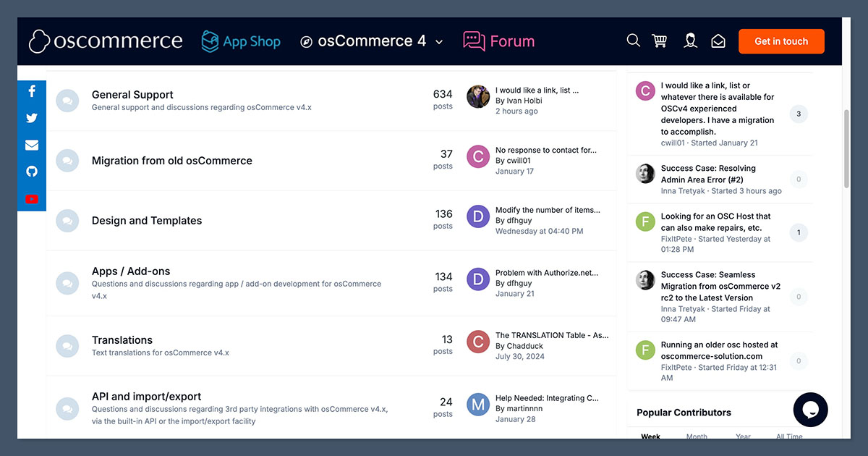Open the Forum menu item
The height and width of the screenshot is (456, 868).
click(498, 41)
